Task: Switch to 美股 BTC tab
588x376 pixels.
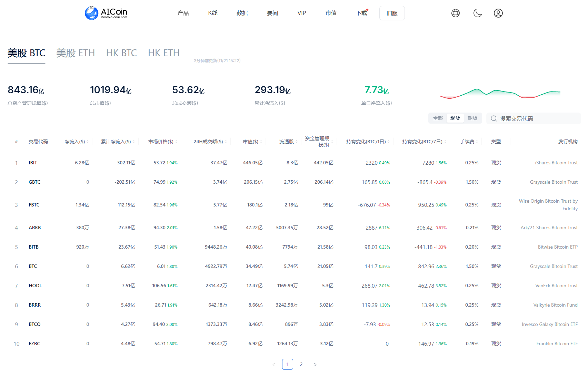Action: (x=27, y=53)
